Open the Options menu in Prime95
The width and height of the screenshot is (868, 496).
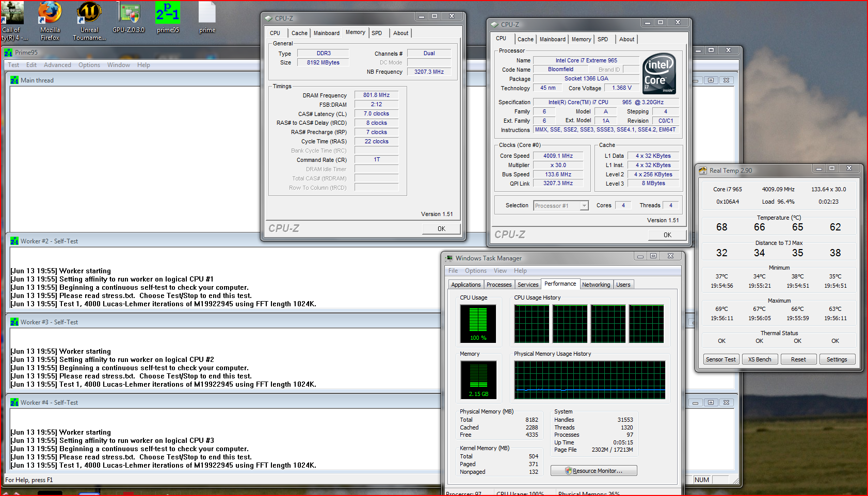click(x=89, y=65)
